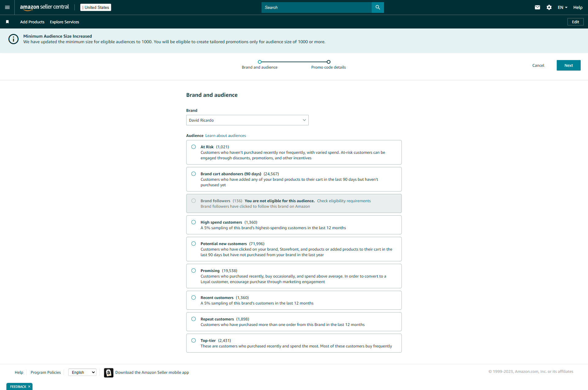Open the hamburger navigation menu
The width and height of the screenshot is (588, 390).
7,7
